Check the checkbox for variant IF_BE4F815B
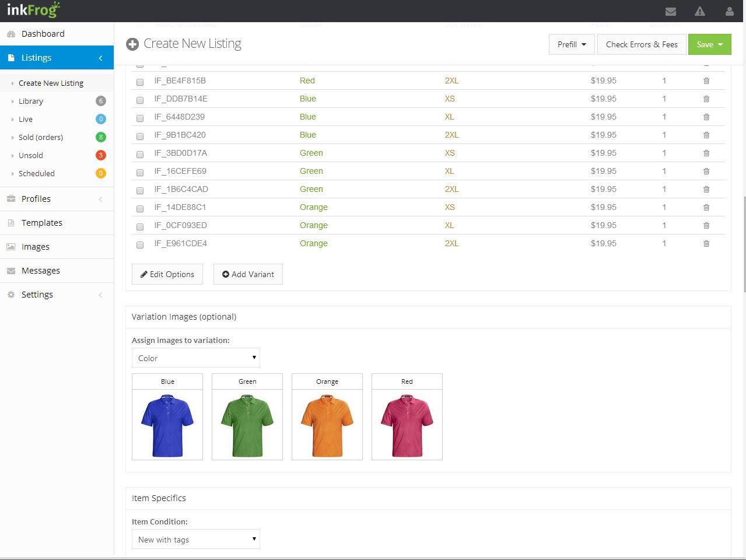 pyautogui.click(x=139, y=82)
